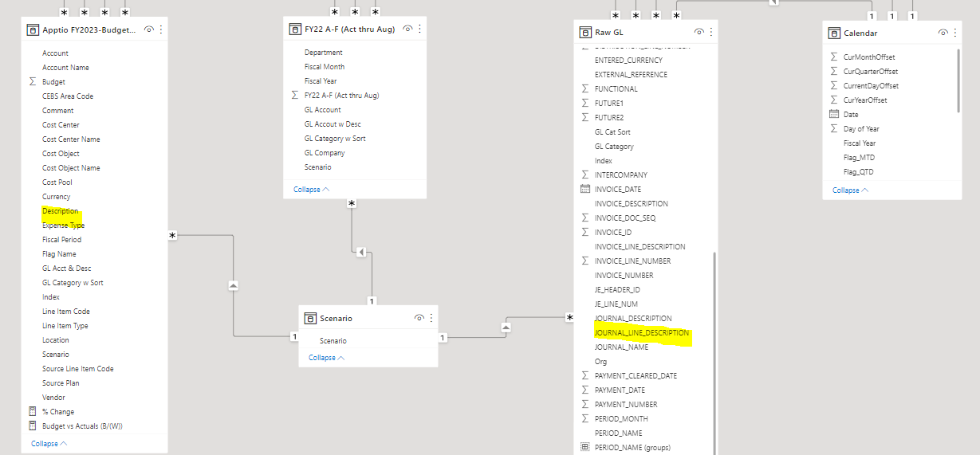The height and width of the screenshot is (455, 980).
Task: Collapse the Scenario table
Action: [327, 358]
